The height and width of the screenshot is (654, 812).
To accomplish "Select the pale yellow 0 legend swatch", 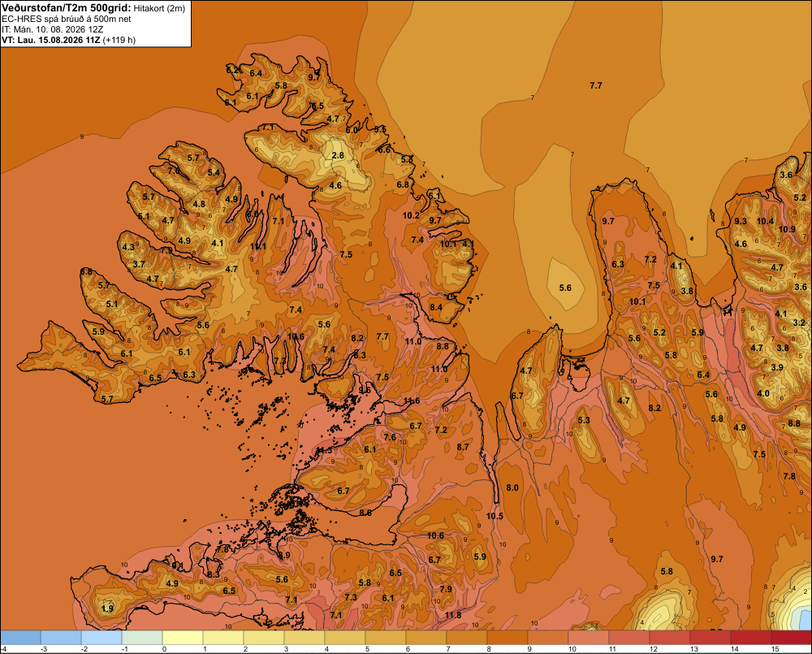I will pyautogui.click(x=183, y=638).
